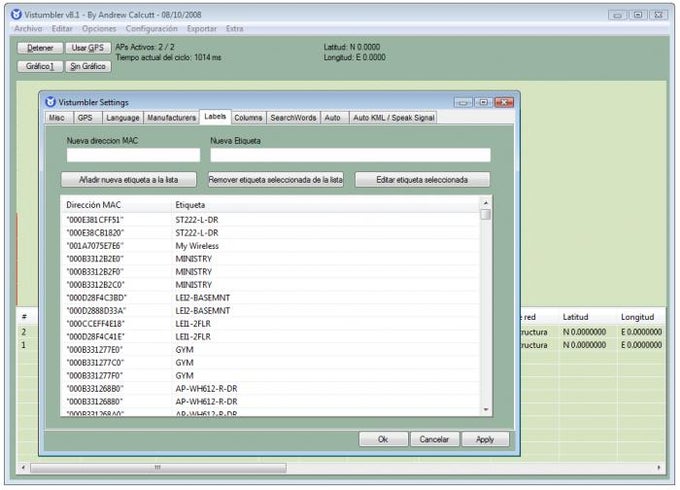Click the Longitud column header in main window
Image resolution: width=680 pixels, height=490 pixels.
[642, 317]
